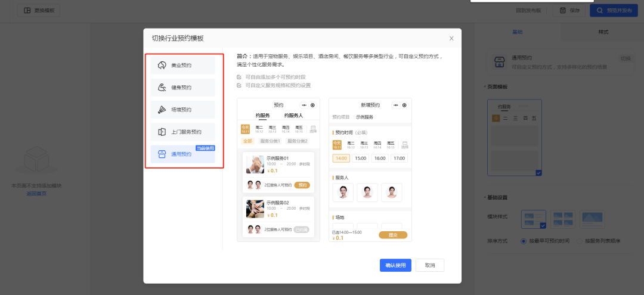Viewport: 644px width, 295px height.
Task: Select the 15:00 time slot
Action: 361,159
